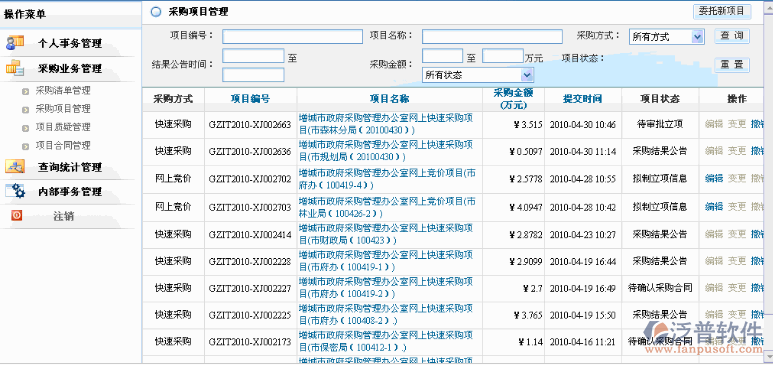The width and height of the screenshot is (773, 365).
Task: Click the bullet icon beside 采购清单管理
Action: (x=26, y=91)
